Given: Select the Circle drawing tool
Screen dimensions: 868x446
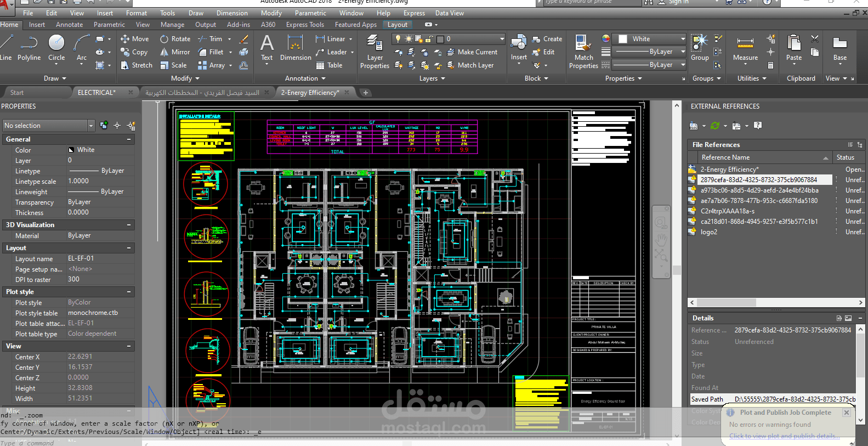Looking at the screenshot, I should tap(56, 47).
